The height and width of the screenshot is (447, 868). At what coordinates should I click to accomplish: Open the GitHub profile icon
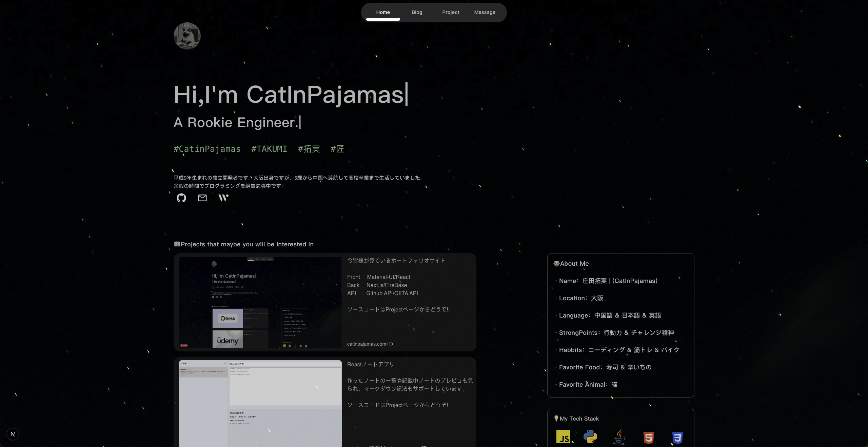click(181, 198)
